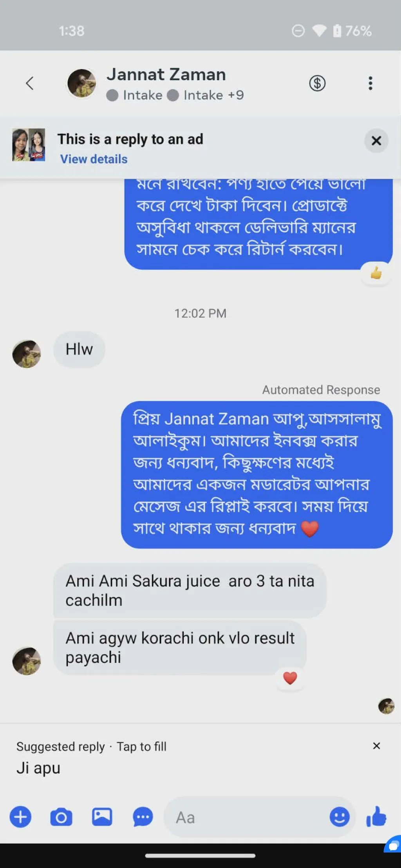Focus the Aa message input field

(x=247, y=817)
